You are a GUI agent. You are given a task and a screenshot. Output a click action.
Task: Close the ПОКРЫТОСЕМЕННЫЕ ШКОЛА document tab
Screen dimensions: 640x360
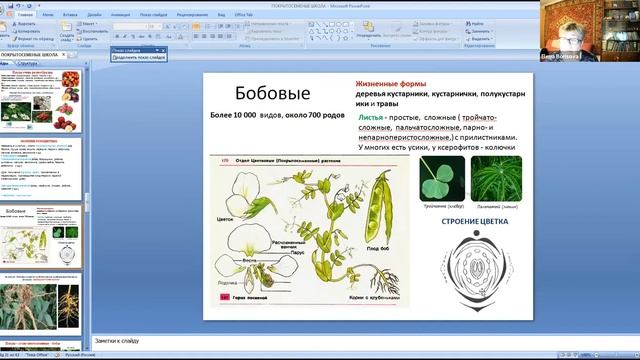[x=64, y=54]
